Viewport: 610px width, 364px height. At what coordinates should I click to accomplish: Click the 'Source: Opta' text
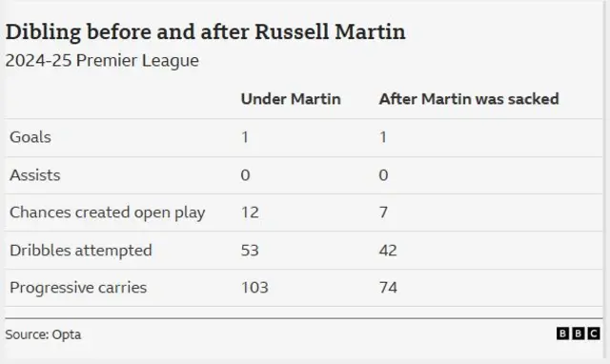click(43, 334)
